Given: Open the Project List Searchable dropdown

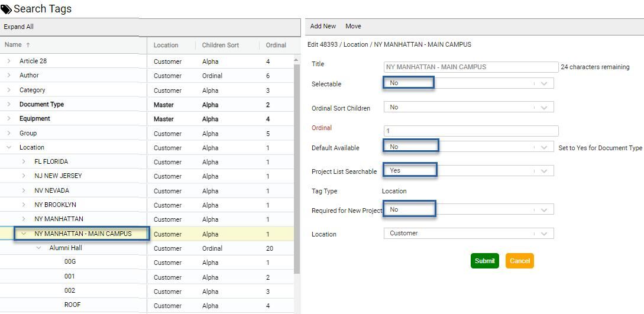Looking at the screenshot, I should click(x=468, y=170).
